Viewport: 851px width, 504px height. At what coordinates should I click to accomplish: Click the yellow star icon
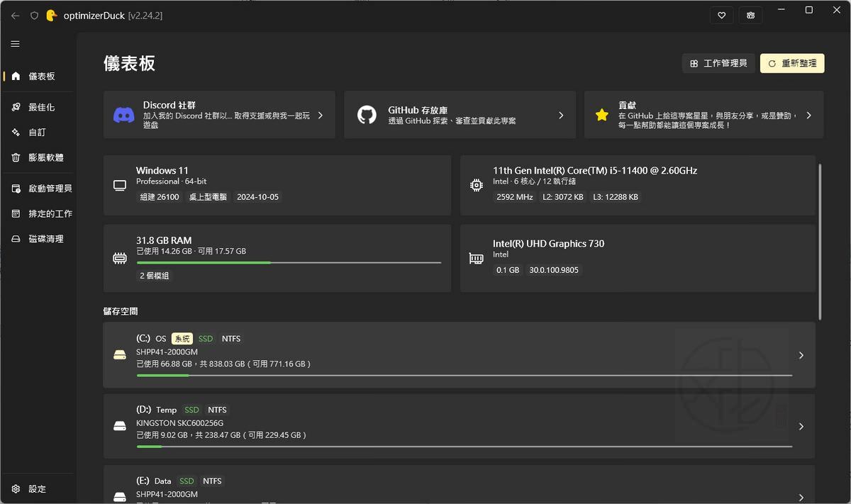click(x=602, y=115)
